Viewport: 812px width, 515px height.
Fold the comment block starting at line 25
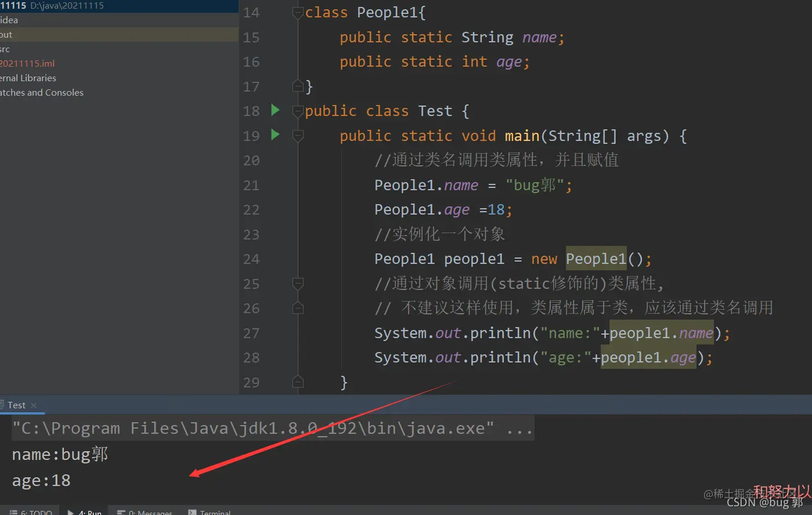[x=298, y=284]
